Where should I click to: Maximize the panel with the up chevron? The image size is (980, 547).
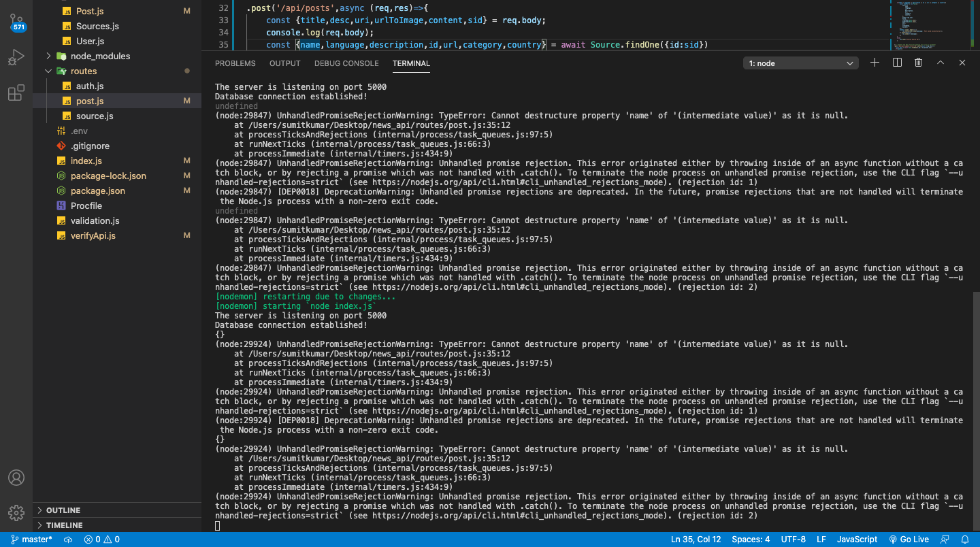[x=941, y=63]
